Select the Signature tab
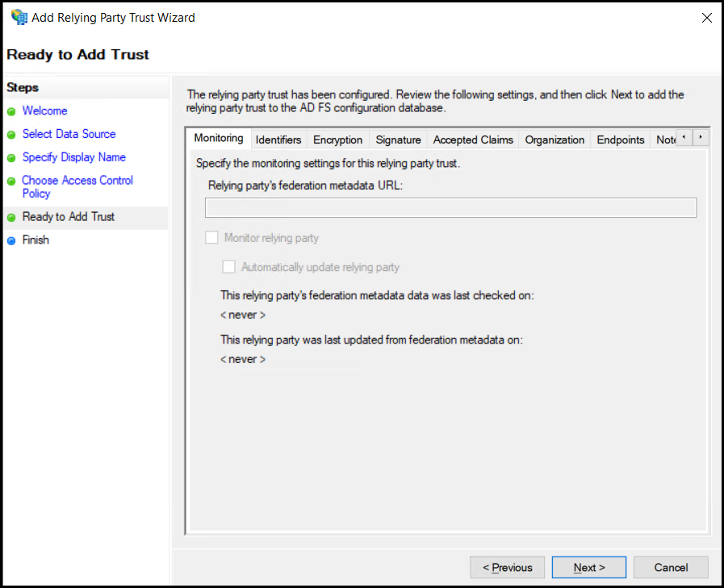724x588 pixels. pyautogui.click(x=398, y=140)
